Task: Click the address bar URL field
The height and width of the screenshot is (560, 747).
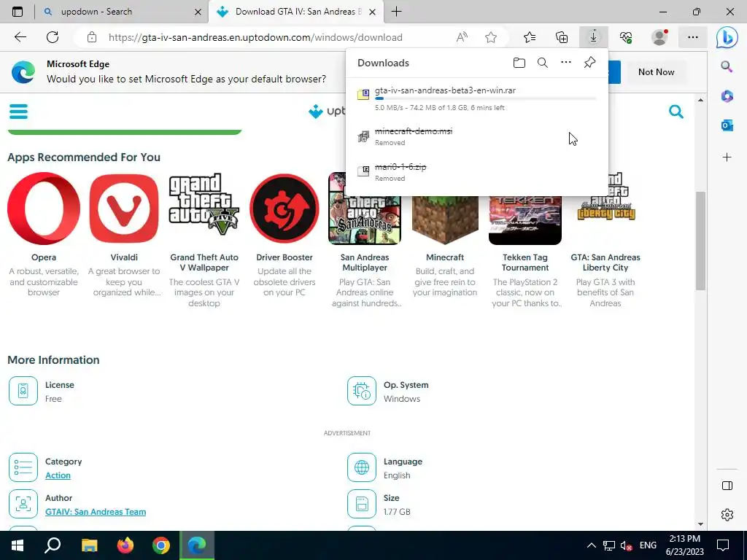Action: (255, 37)
